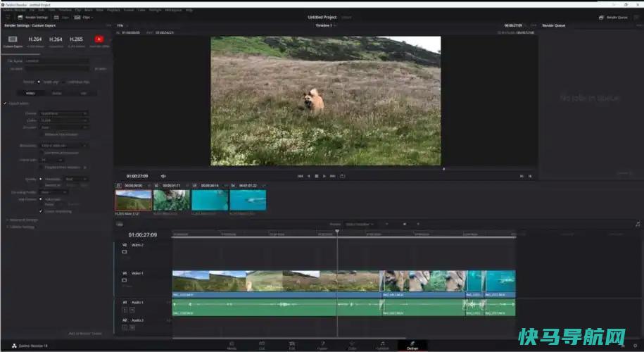
Task: Toggle loop playback in viewer
Action: [343, 176]
